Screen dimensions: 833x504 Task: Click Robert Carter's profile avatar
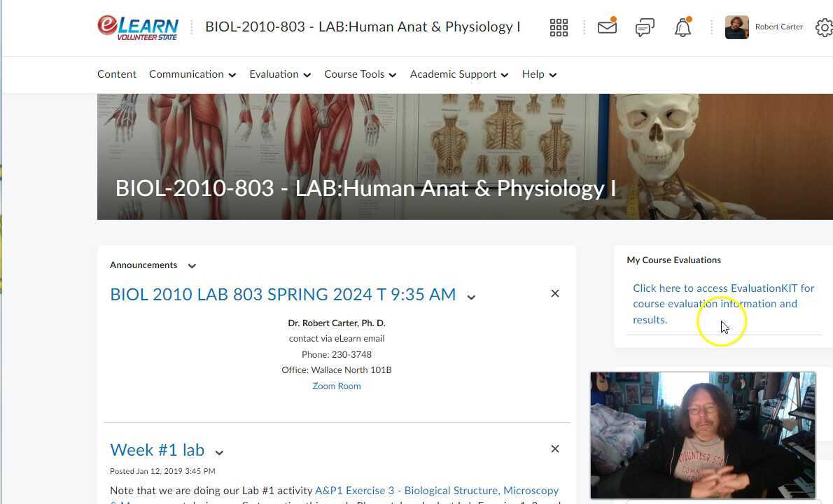[736, 27]
